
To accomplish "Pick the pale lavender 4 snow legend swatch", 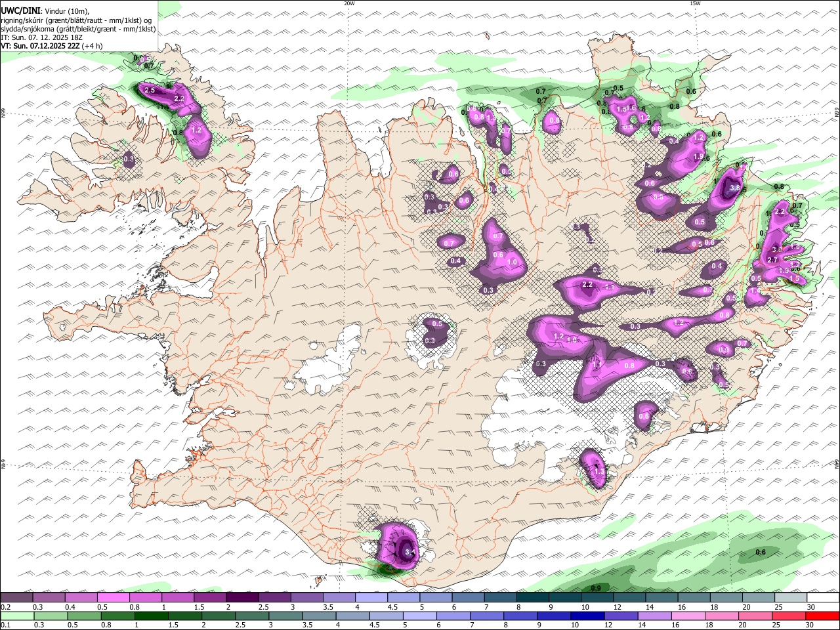I will point(371,598).
